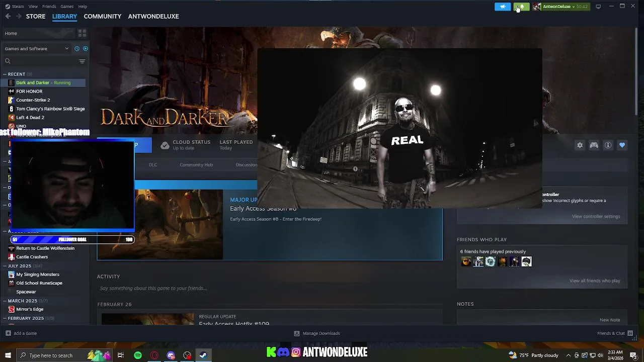644x362 pixels.
Task: Open Windows Task View
Action: 121,355
